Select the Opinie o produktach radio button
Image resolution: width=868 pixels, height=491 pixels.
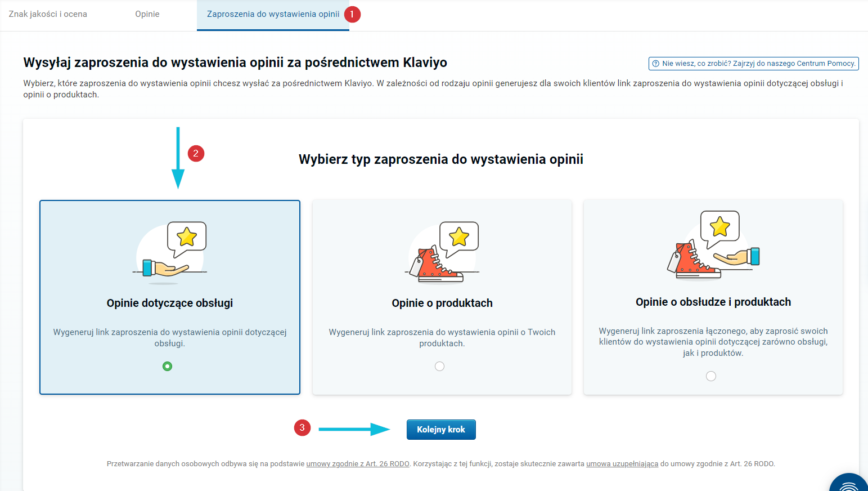tap(440, 367)
